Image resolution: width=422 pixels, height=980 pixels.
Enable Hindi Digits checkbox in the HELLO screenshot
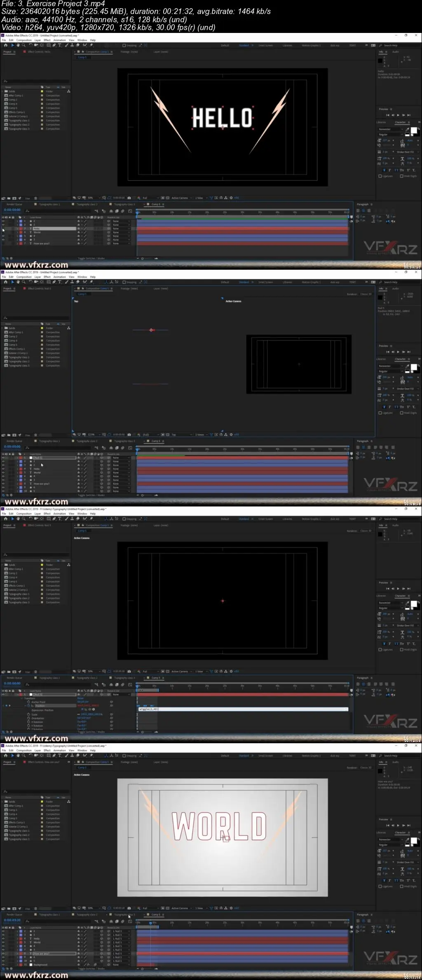401,176
